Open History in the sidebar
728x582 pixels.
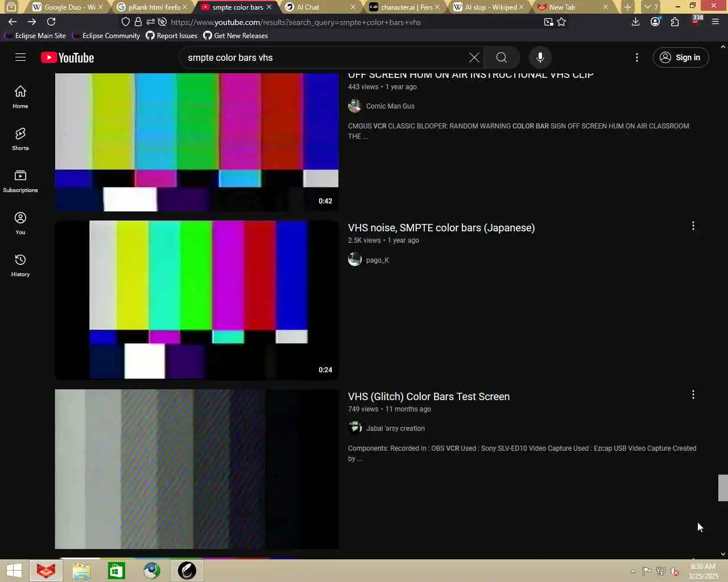tap(20, 265)
